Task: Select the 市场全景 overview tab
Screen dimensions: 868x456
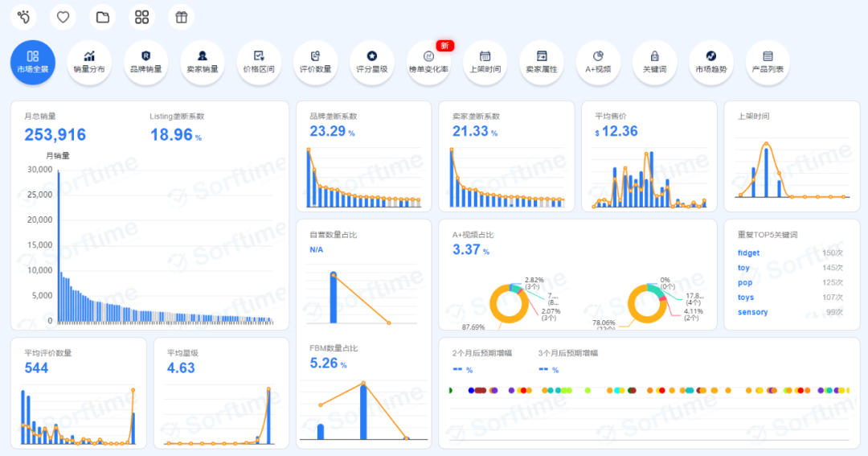Action: click(x=33, y=63)
